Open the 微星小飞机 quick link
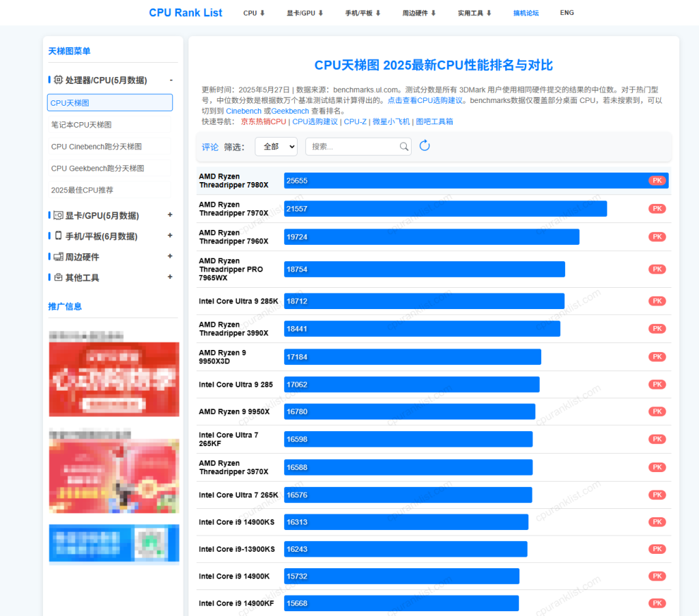This screenshot has width=699, height=616. [x=391, y=121]
